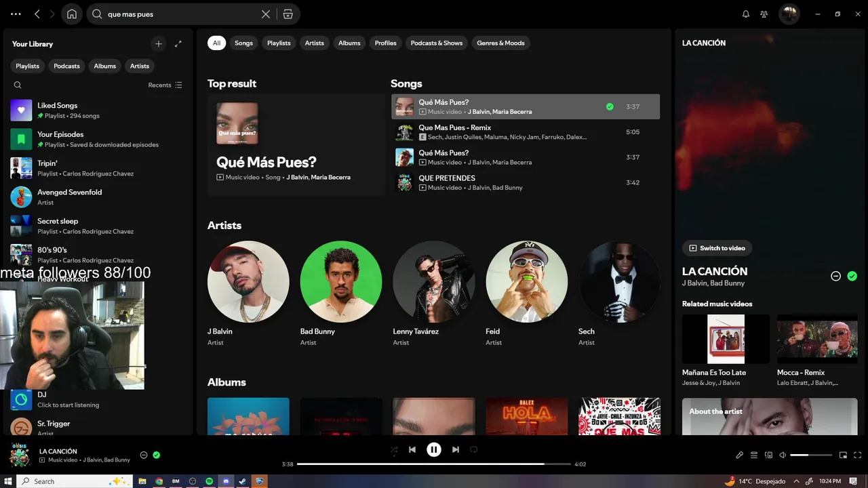Open Bad Bunny artist card
The image size is (868, 488).
[x=341, y=295]
